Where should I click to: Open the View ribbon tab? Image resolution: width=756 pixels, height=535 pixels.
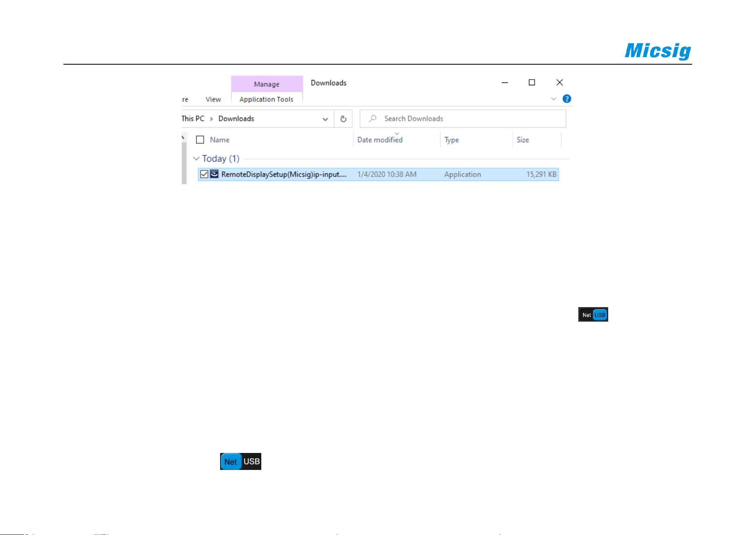[x=213, y=99]
